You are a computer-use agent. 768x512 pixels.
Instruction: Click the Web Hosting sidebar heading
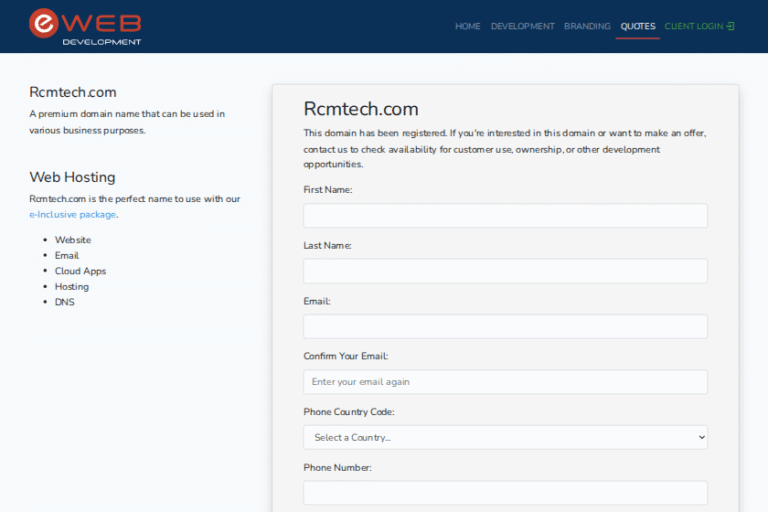pos(72,177)
